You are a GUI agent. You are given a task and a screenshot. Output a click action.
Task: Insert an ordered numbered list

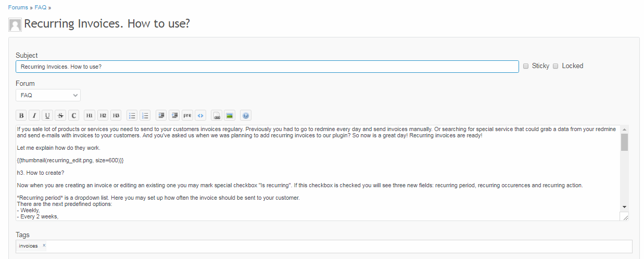[x=145, y=115]
